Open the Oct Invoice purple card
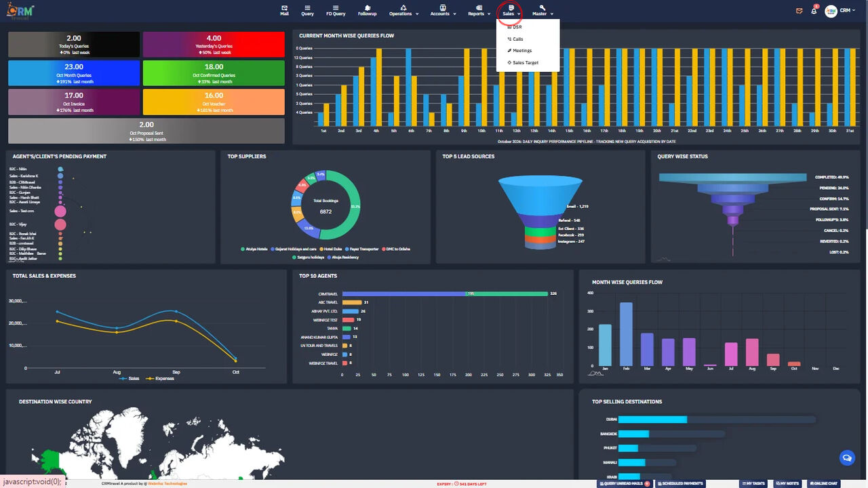This screenshot has width=868, height=488. click(x=74, y=102)
